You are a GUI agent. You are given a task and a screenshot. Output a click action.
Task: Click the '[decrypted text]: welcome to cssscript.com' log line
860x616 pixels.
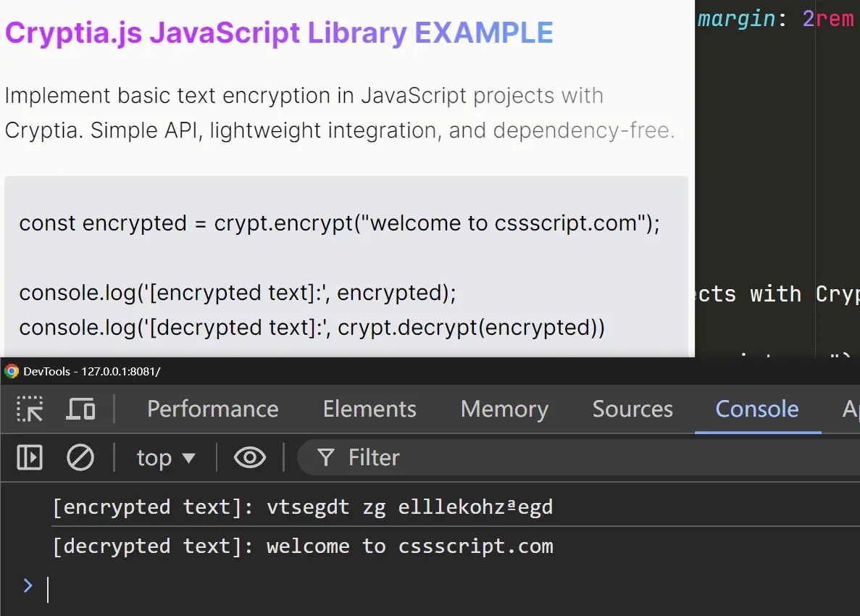[303, 546]
